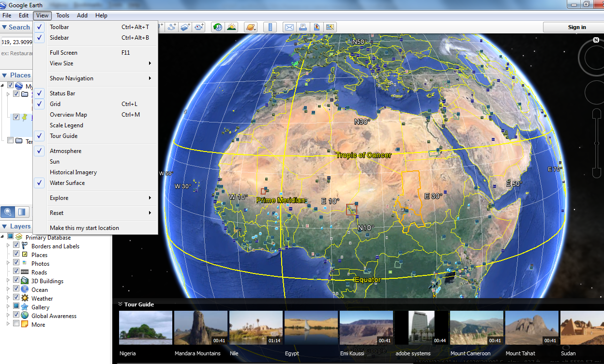This screenshot has width=604, height=364.
Task: Toggle Grid in the View menu
Action: pos(95,104)
